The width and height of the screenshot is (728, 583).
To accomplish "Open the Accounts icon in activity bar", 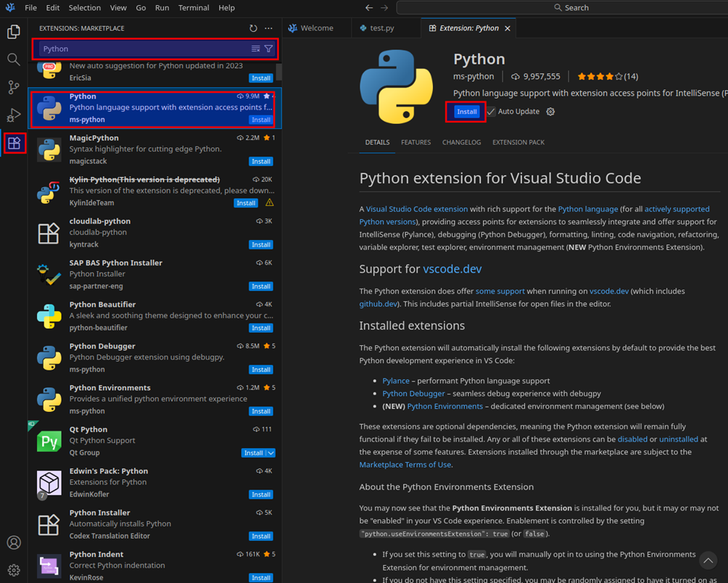I will pos(13,542).
